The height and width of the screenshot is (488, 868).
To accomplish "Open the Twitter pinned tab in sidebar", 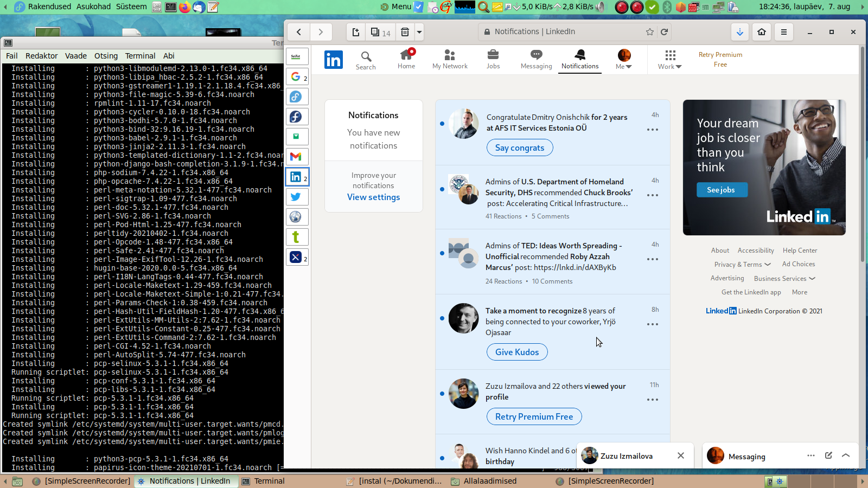I will (296, 197).
